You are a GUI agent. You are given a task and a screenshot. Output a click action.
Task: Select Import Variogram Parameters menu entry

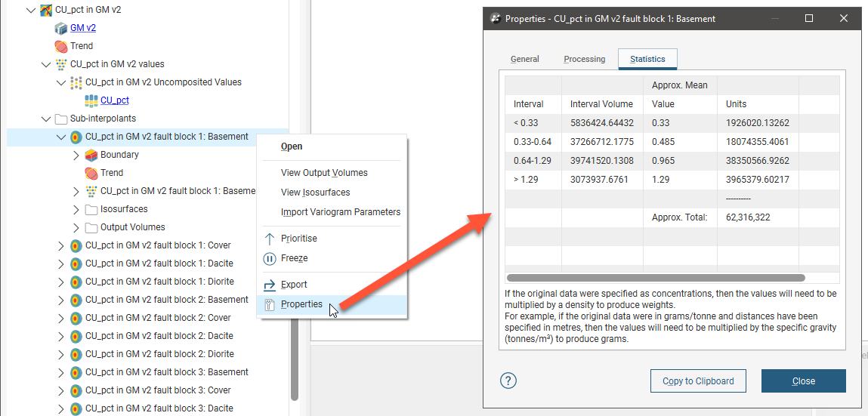[x=340, y=212]
